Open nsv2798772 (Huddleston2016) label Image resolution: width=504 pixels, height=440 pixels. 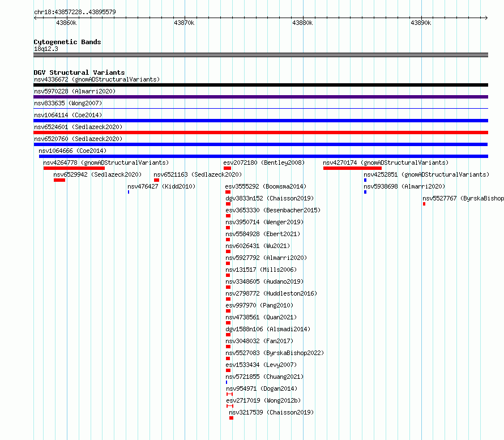click(x=271, y=293)
